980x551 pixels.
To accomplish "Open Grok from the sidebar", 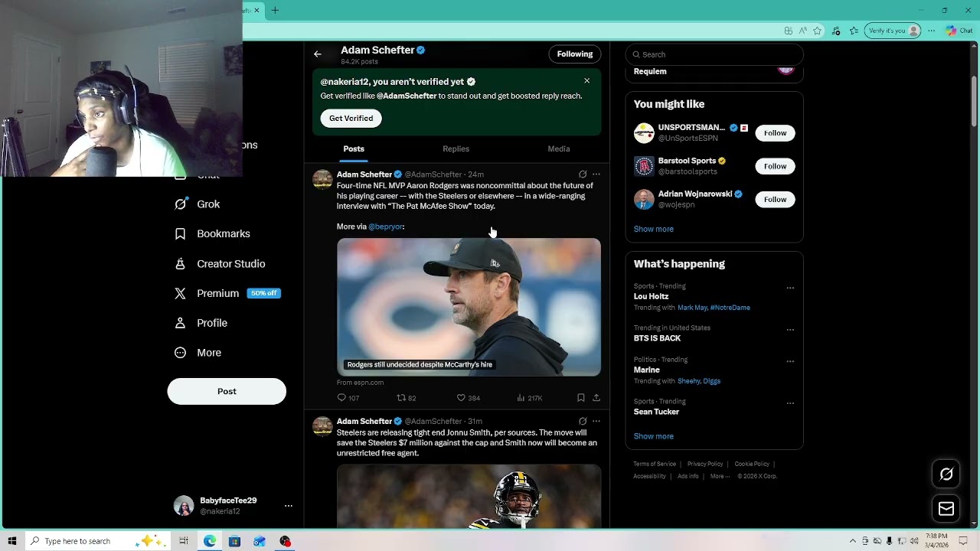I will 198,204.
